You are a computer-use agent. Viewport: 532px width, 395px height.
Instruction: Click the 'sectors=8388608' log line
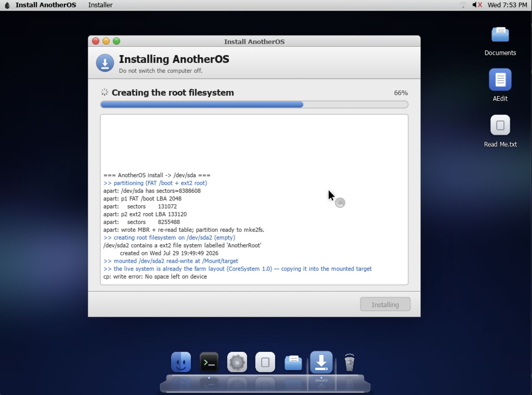(x=152, y=191)
